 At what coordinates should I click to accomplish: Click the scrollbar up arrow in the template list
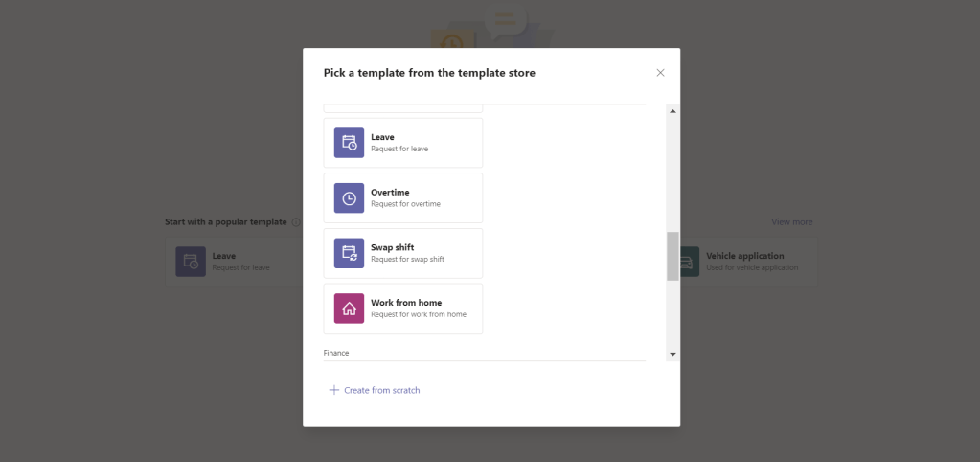(x=672, y=112)
